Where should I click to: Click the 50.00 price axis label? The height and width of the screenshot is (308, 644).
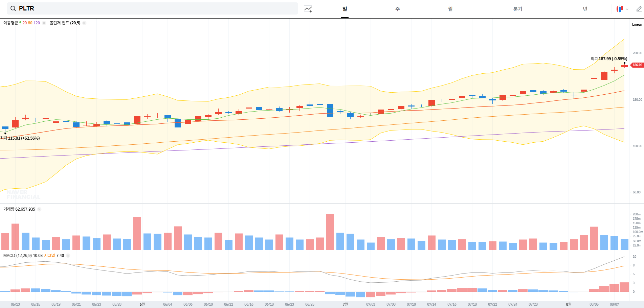(x=637, y=192)
